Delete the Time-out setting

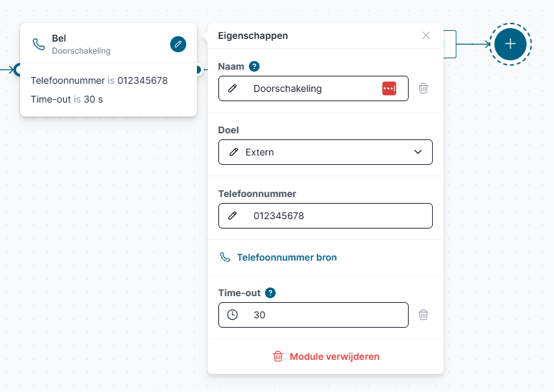423,314
